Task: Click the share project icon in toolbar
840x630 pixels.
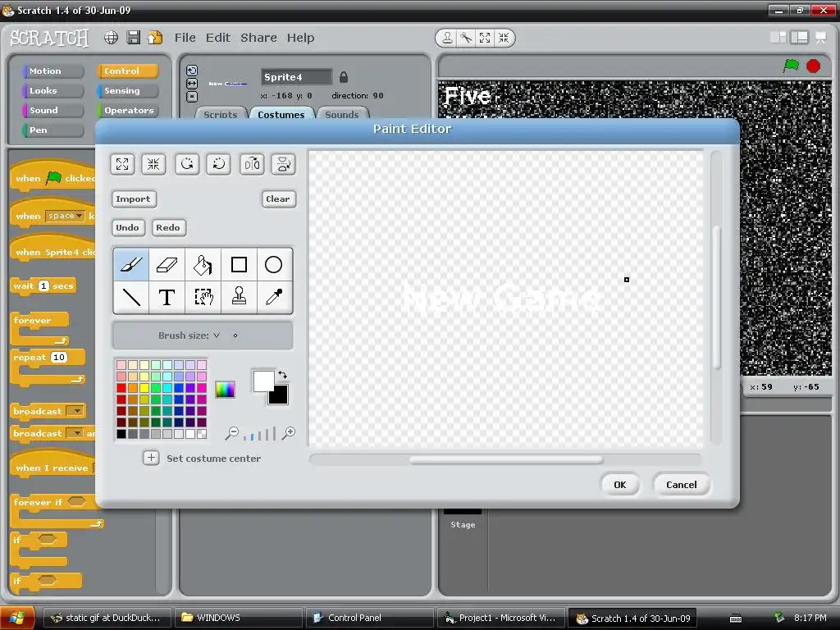Action: 155,38
